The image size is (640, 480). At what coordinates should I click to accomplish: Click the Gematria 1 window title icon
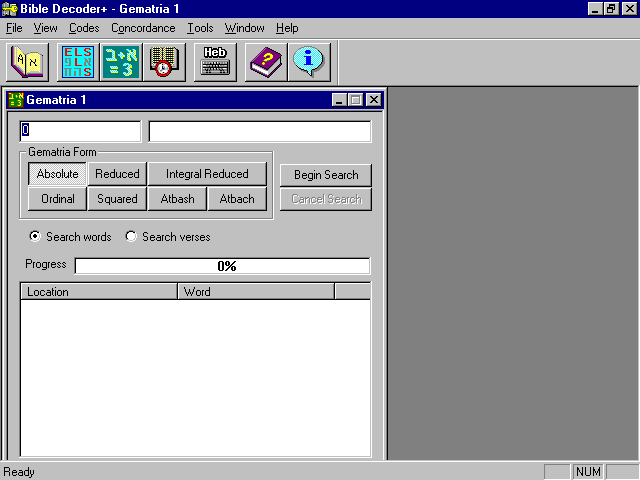tap(15, 100)
